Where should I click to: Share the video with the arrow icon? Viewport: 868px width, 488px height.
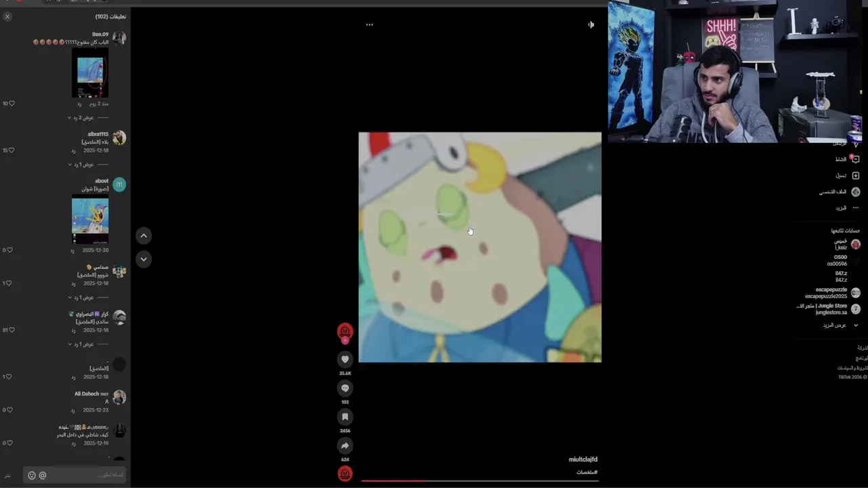click(x=345, y=446)
